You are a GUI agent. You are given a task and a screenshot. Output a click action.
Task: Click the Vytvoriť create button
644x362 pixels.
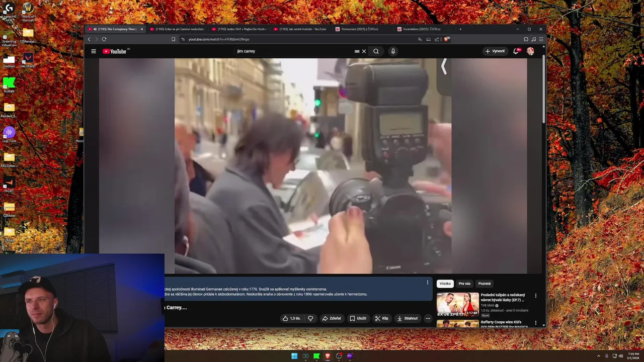tap(495, 51)
